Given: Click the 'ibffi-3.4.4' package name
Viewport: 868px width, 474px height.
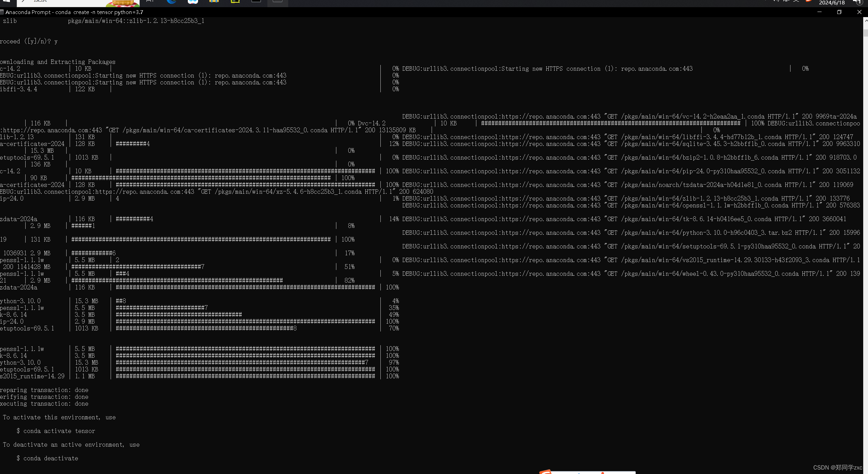Looking at the screenshot, I should (x=18, y=89).
